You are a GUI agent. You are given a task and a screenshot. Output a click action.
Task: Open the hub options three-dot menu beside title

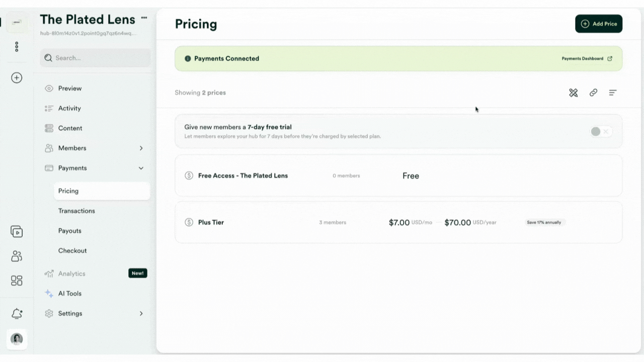click(144, 17)
